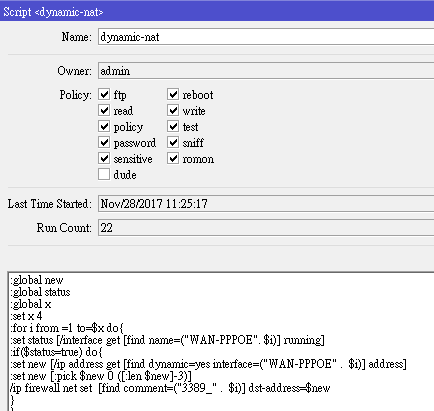Viewport: 434px width, 411px height.
Task: Click the ':set new [/ip address get' line
Action: [x=208, y=364]
